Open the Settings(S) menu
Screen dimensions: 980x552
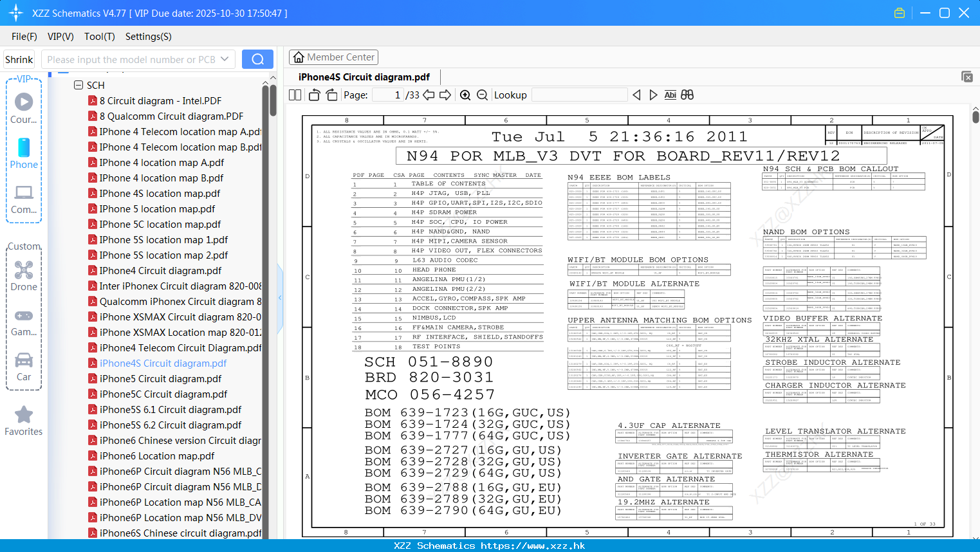pyautogui.click(x=149, y=37)
